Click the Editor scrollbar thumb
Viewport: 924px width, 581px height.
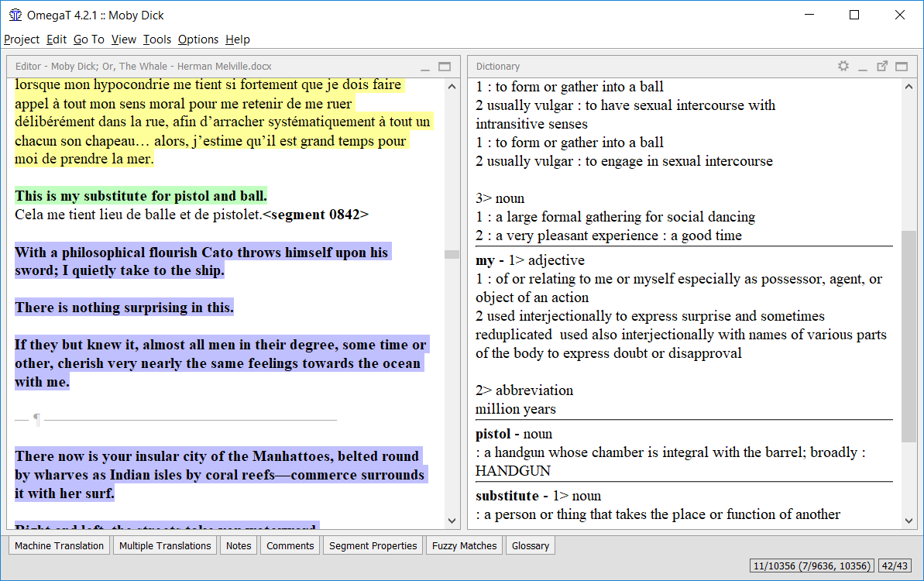tap(452, 254)
